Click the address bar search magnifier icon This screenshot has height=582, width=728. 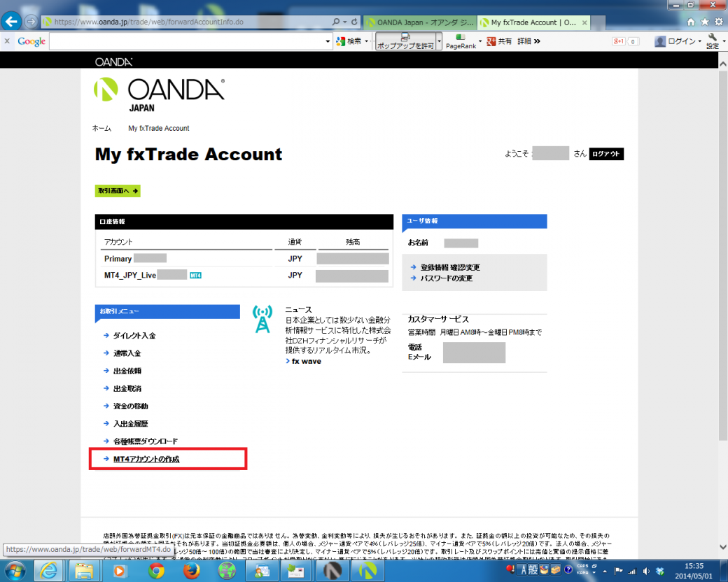[x=336, y=22]
